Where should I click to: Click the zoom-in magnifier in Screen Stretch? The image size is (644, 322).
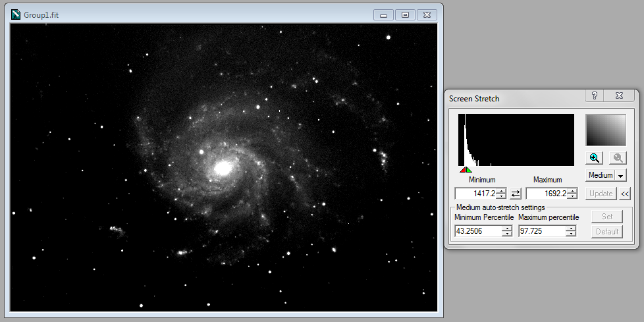click(x=594, y=158)
